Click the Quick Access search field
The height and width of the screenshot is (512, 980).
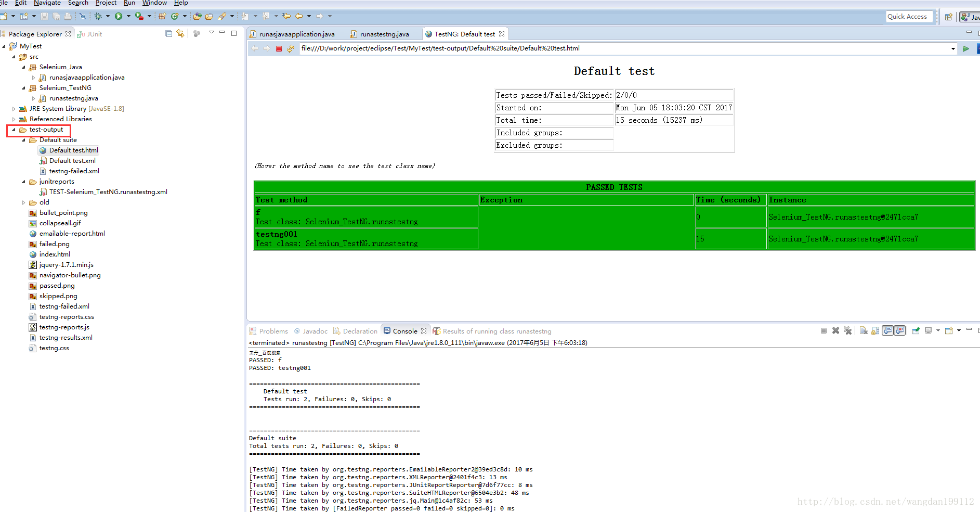909,17
